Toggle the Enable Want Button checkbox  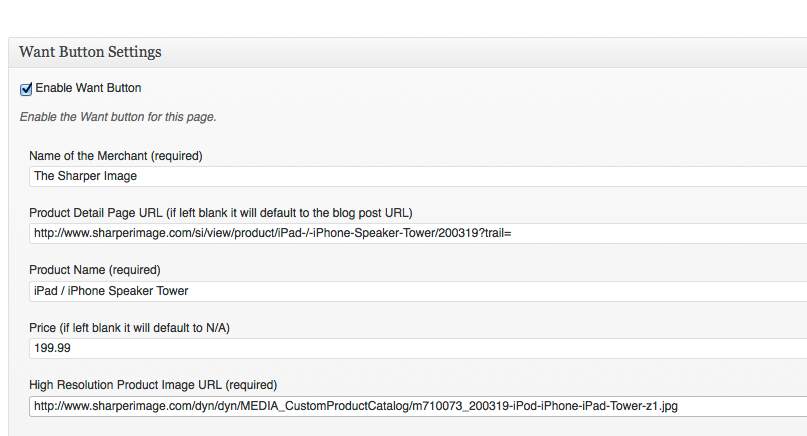coord(26,89)
